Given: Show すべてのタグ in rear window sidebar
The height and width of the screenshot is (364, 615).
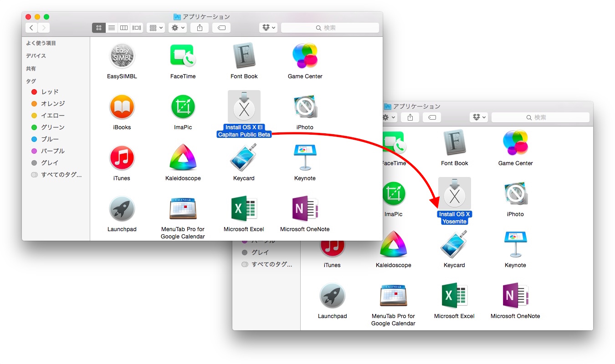Looking at the screenshot, I should coord(266,264).
